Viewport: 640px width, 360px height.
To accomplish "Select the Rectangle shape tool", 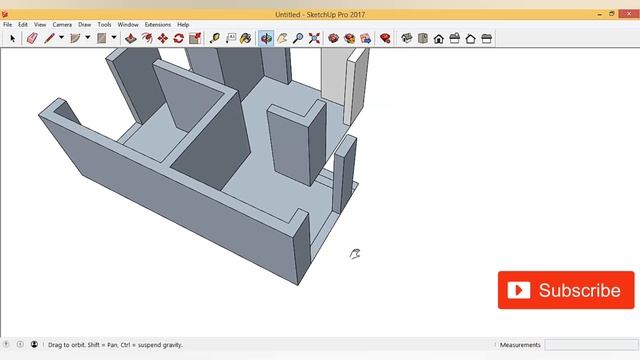I will coord(102,39).
